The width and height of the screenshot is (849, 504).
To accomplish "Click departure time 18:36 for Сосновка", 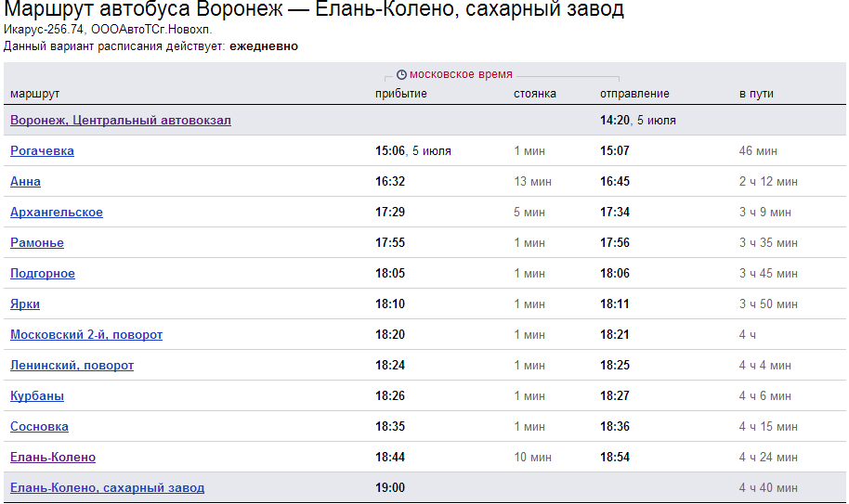I will coord(615,427).
